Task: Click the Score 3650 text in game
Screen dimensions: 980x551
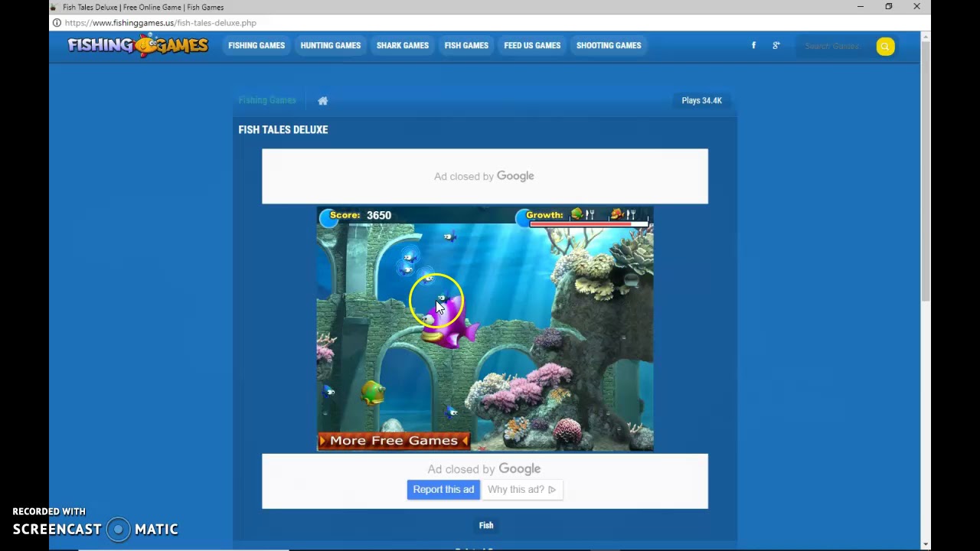Action: coord(361,215)
